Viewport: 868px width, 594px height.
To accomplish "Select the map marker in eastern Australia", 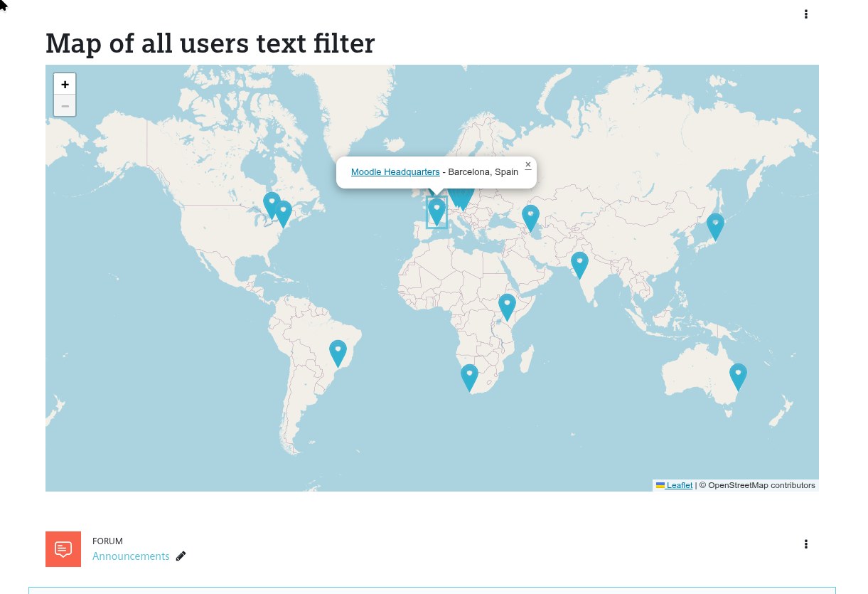I will (739, 377).
